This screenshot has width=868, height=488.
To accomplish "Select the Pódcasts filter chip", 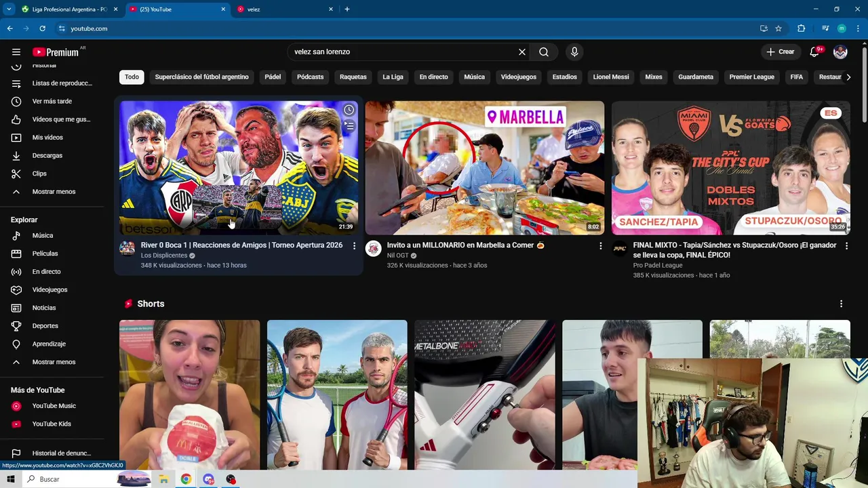I will [310, 77].
